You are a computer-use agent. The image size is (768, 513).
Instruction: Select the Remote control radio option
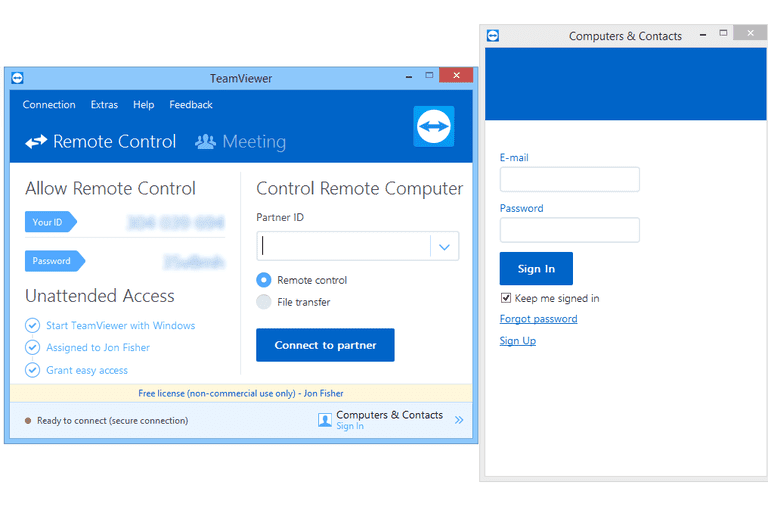264,280
